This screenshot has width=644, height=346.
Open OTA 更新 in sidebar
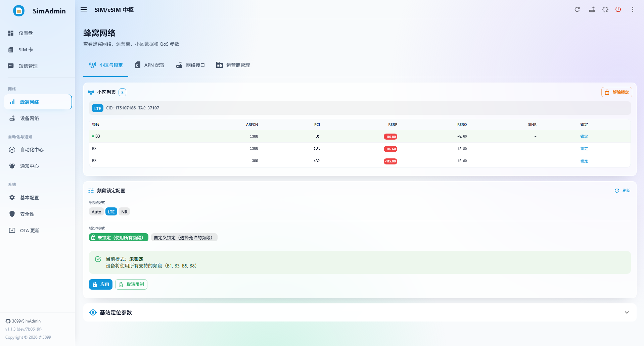38,231
